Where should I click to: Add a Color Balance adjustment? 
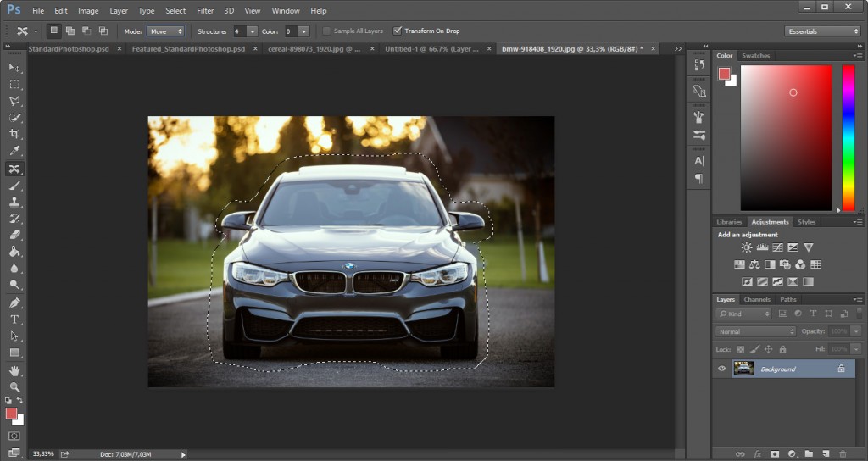tap(754, 264)
